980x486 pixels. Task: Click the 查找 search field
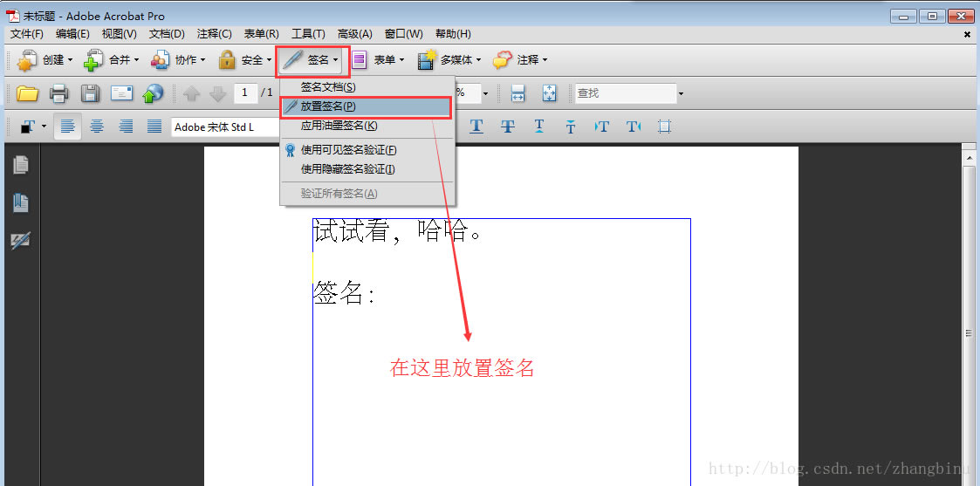click(x=626, y=93)
